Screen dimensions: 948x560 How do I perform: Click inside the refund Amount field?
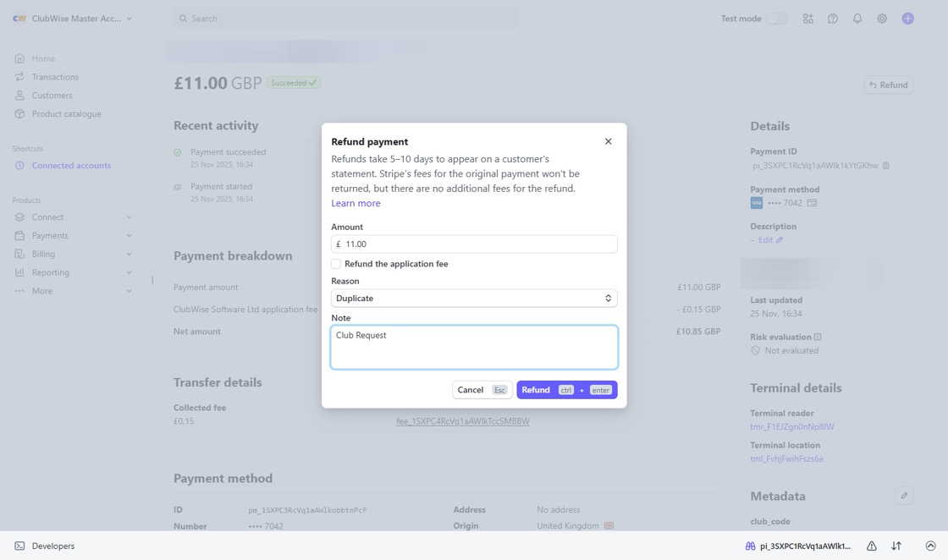coord(473,244)
